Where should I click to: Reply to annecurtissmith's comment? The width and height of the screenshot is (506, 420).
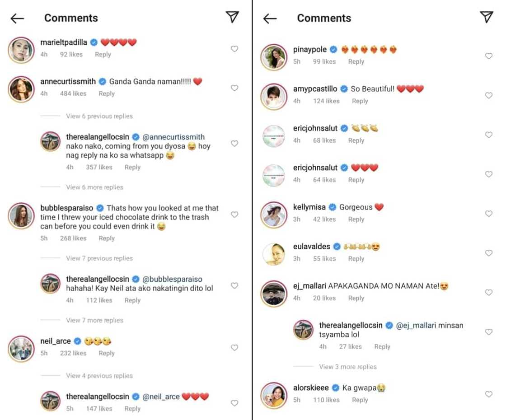(x=107, y=93)
